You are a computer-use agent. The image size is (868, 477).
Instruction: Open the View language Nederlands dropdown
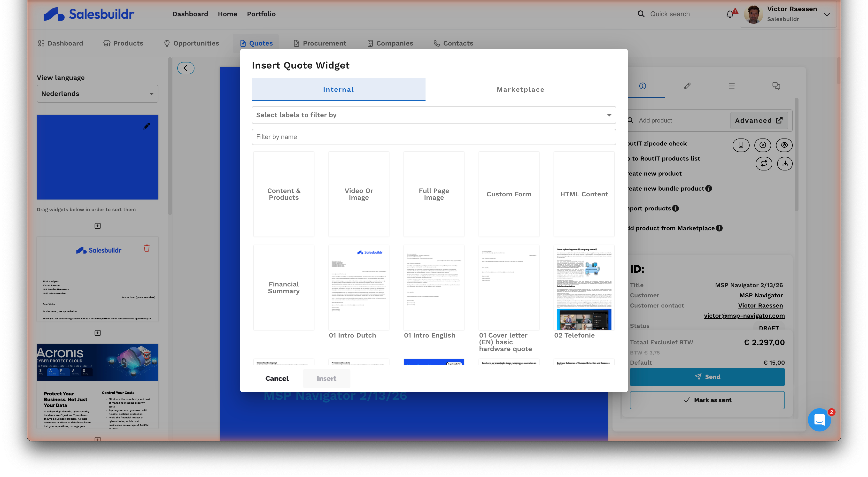97,94
